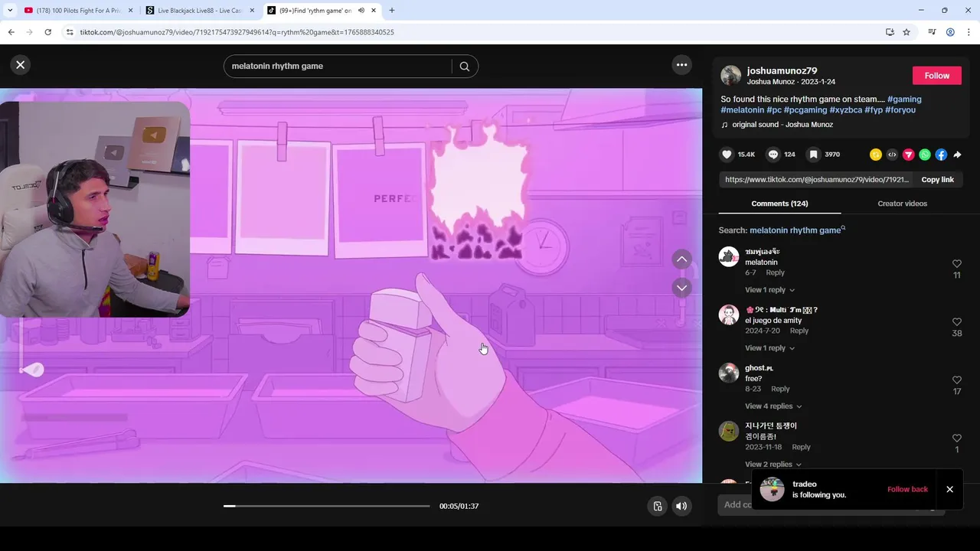Image resolution: width=980 pixels, height=551 pixels.
Task: Expand 'View 1 reply' under melatonin comment
Action: coord(769,290)
